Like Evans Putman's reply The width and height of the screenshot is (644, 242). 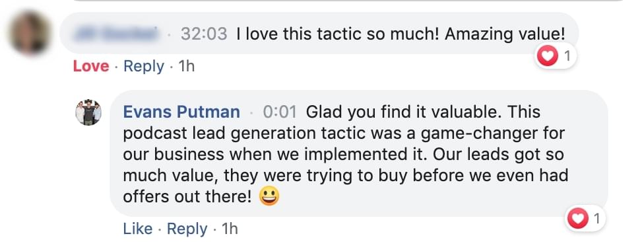coord(138,229)
